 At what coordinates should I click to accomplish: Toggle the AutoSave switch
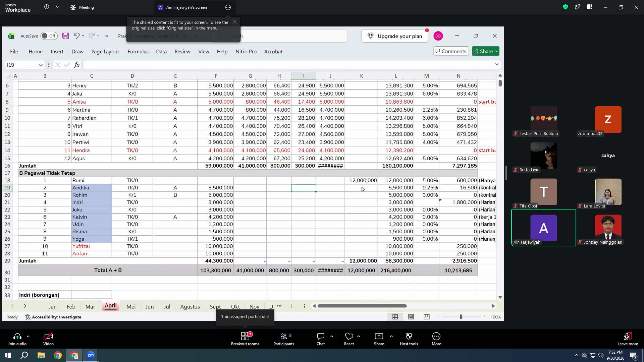pos(49,36)
